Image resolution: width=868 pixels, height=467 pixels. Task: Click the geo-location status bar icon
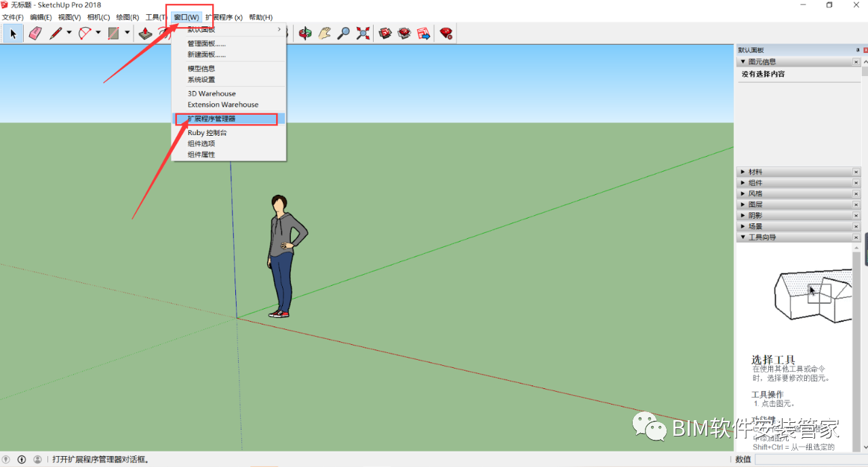click(7, 460)
